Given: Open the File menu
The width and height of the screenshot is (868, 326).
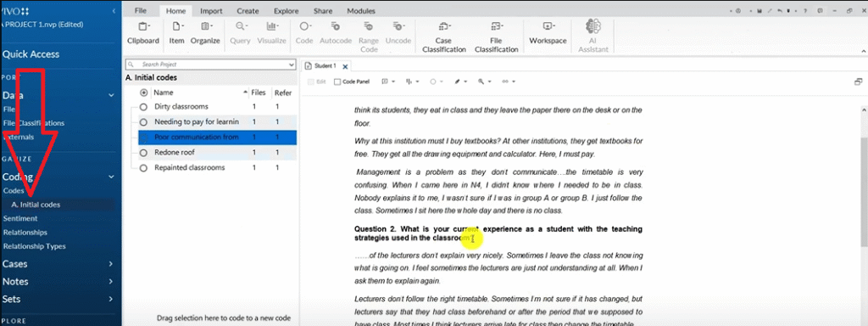Looking at the screenshot, I should [x=140, y=11].
